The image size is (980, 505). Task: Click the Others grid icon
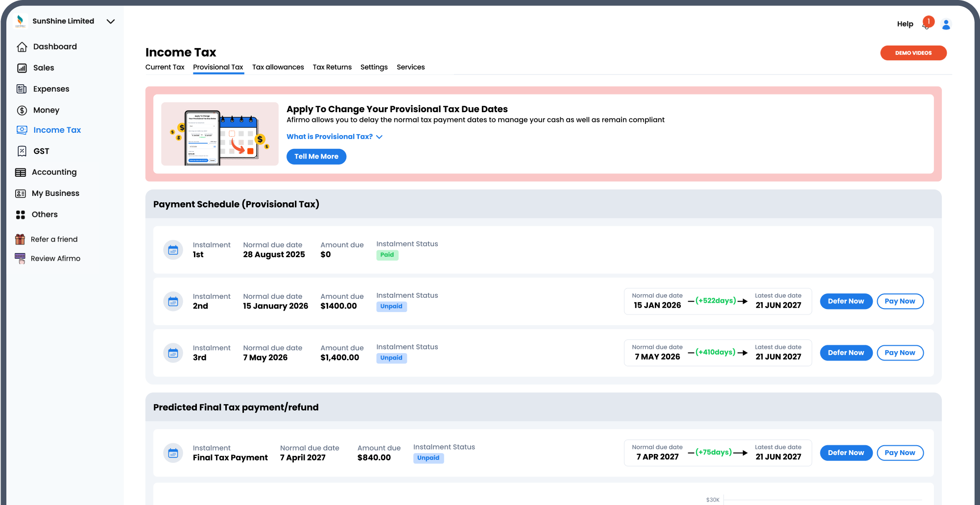pyautogui.click(x=21, y=215)
